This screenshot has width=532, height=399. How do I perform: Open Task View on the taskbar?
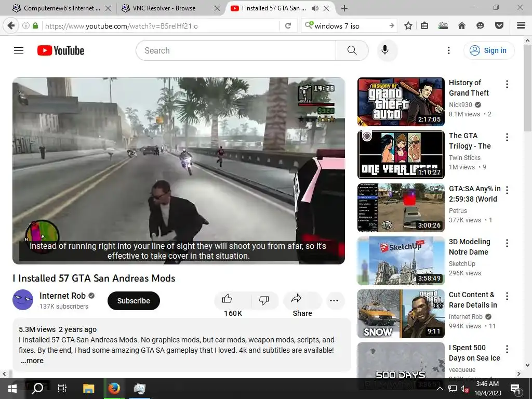tap(62, 389)
